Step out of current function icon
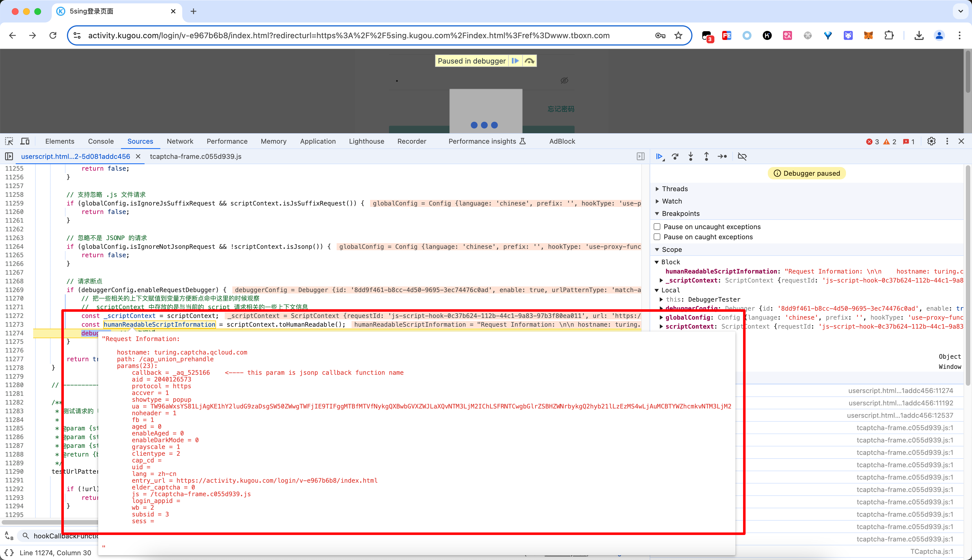This screenshot has width=972, height=560. [706, 157]
